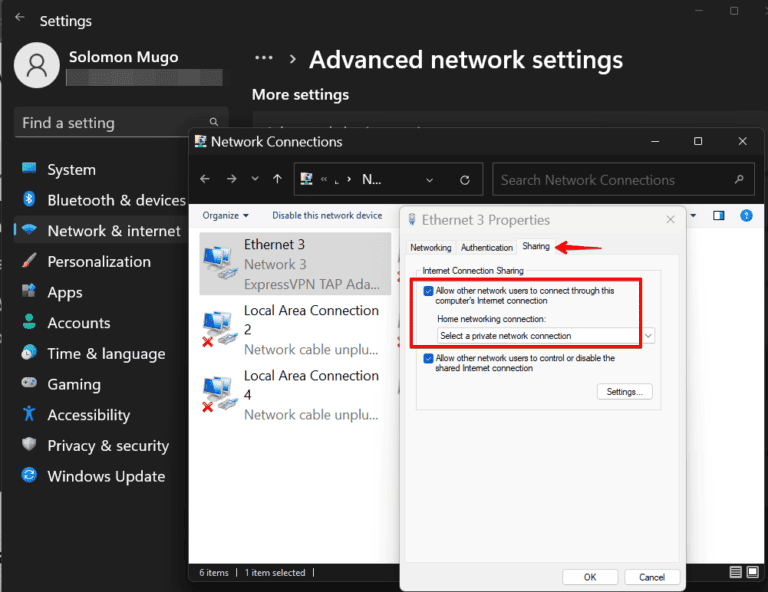768x592 pixels.
Task: Expand the Organize menu
Action: (x=225, y=215)
